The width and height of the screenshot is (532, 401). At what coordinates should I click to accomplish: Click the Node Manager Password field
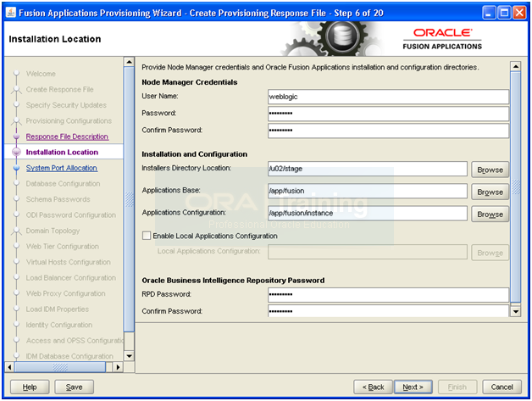388,114
